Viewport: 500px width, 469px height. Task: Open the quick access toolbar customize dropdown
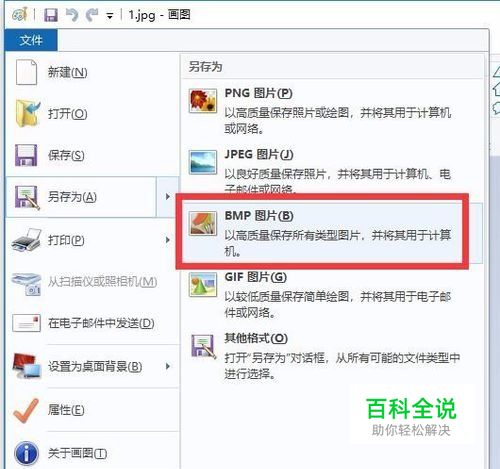[110, 16]
